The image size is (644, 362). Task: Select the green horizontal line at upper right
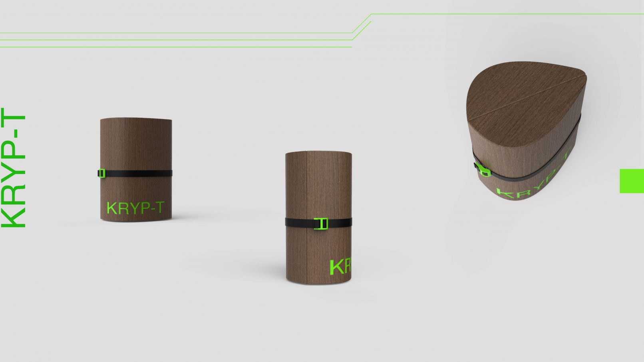507,14
